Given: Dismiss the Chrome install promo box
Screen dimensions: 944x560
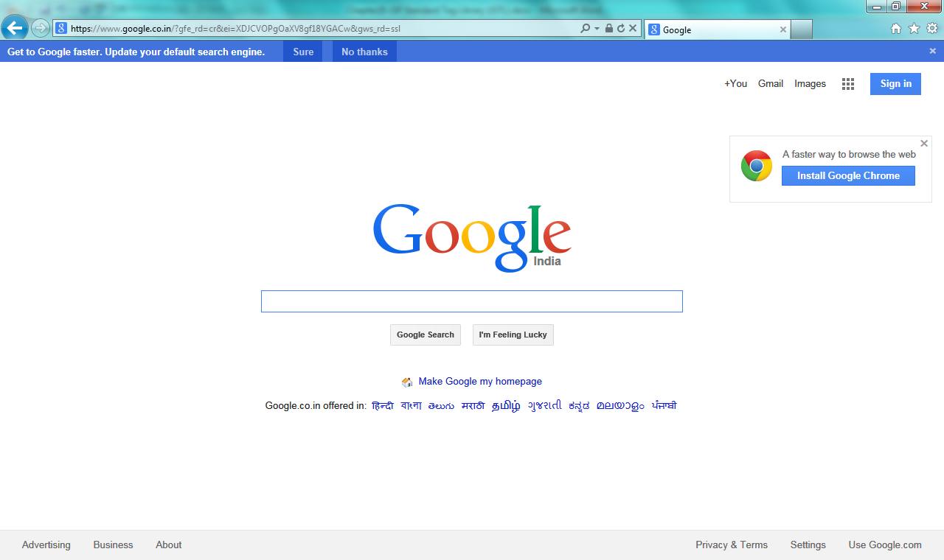Looking at the screenshot, I should [924, 144].
